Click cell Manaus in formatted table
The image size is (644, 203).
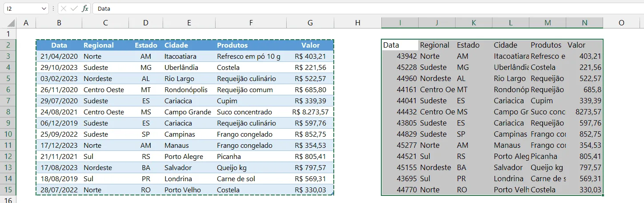(189, 145)
